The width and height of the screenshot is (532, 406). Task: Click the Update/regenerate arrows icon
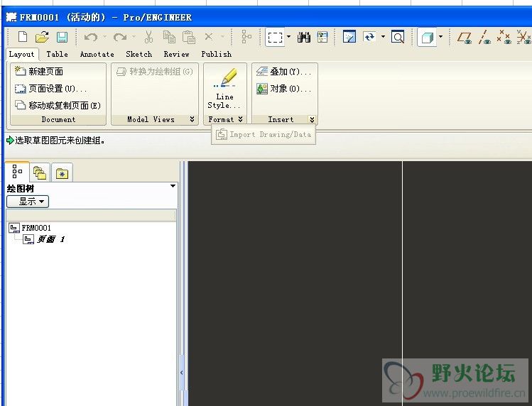click(x=369, y=37)
